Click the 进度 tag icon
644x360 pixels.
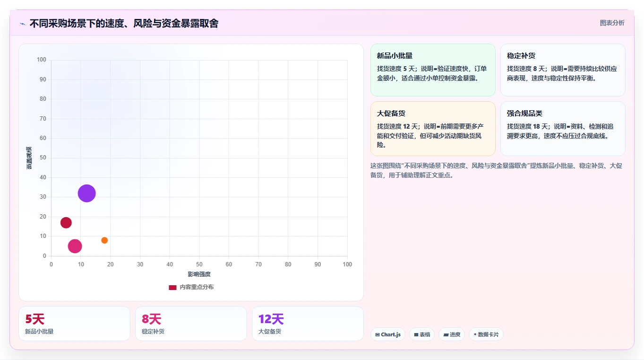point(446,335)
